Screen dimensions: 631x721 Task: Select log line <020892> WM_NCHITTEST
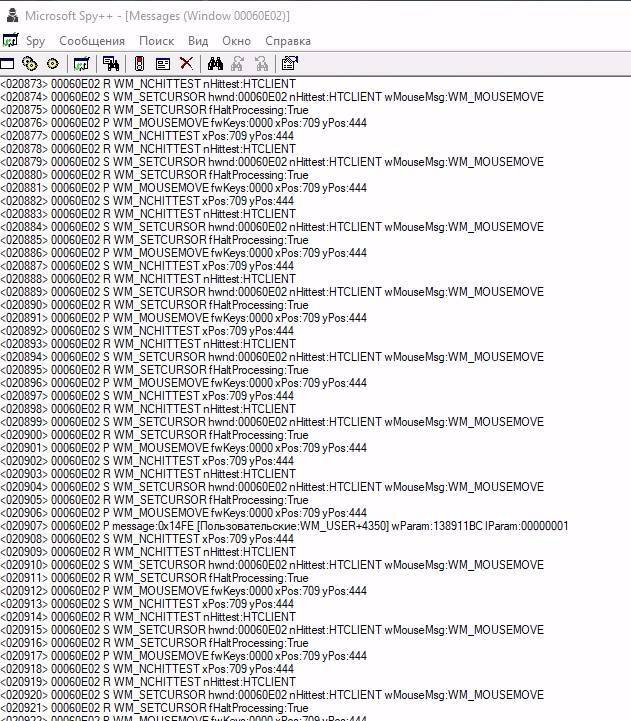point(147,331)
